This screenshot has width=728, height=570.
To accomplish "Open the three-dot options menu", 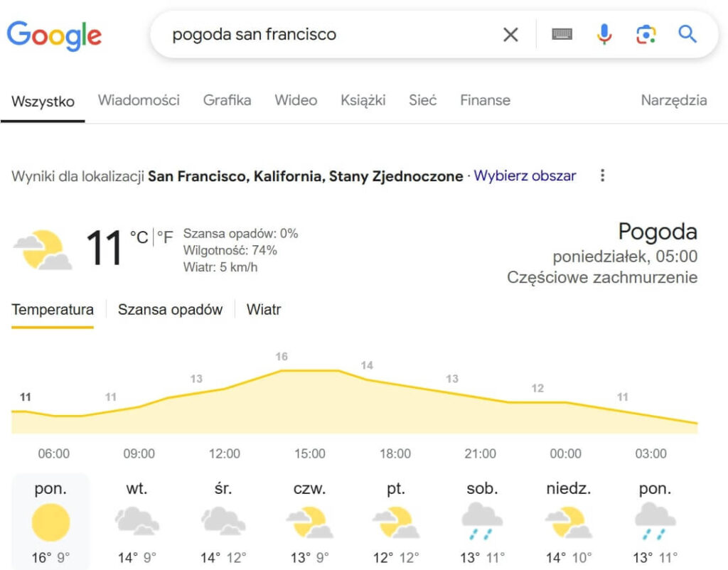I will 602,175.
